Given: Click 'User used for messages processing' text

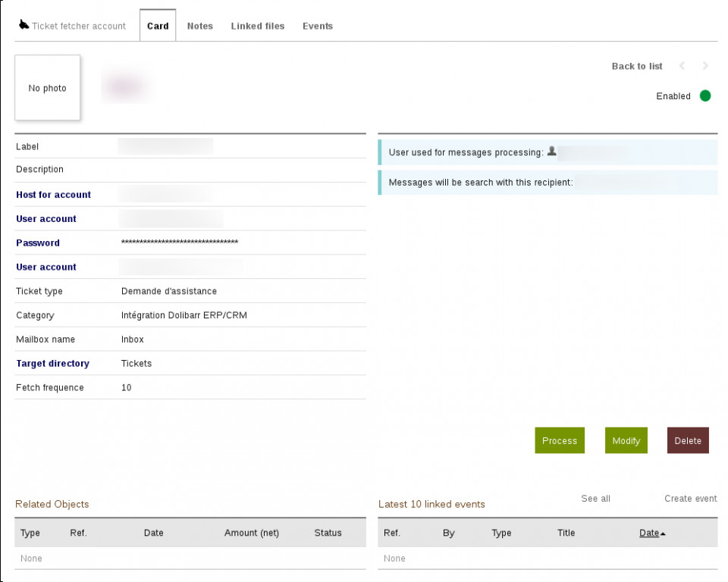Looking at the screenshot, I should pyautogui.click(x=466, y=152).
